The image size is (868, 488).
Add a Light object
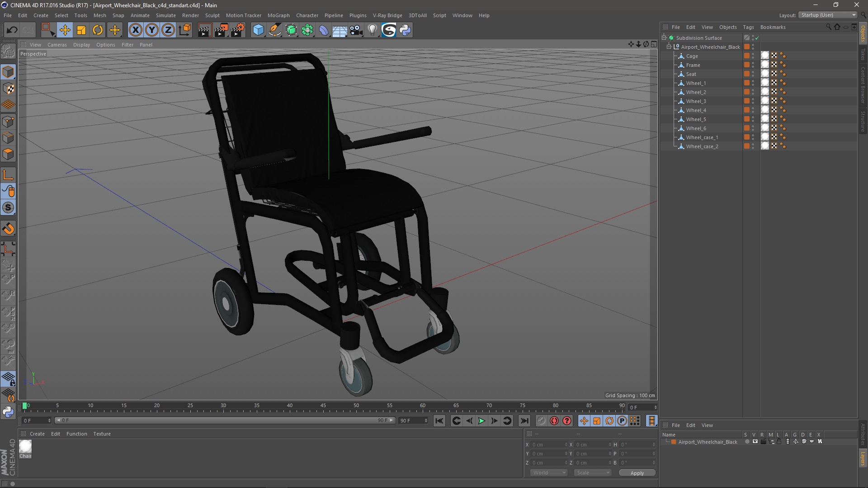pyautogui.click(x=372, y=30)
